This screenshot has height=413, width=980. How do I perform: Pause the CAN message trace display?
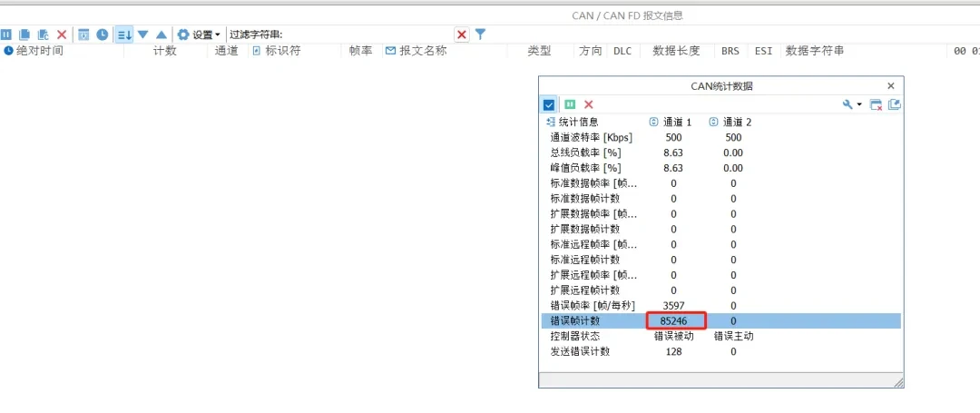click(6, 35)
